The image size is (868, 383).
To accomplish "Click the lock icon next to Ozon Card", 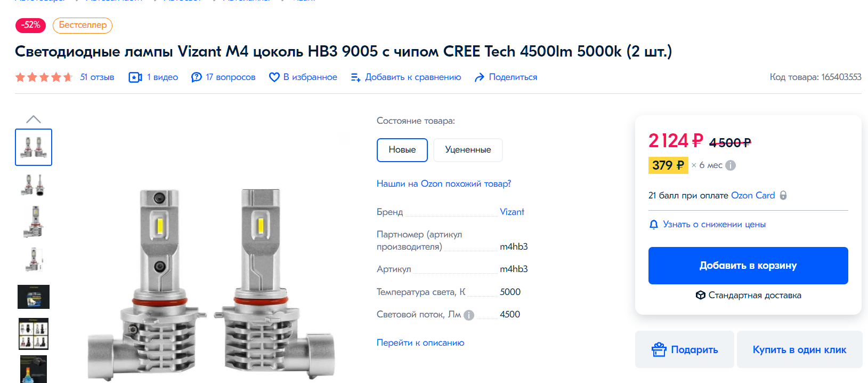I will (783, 195).
